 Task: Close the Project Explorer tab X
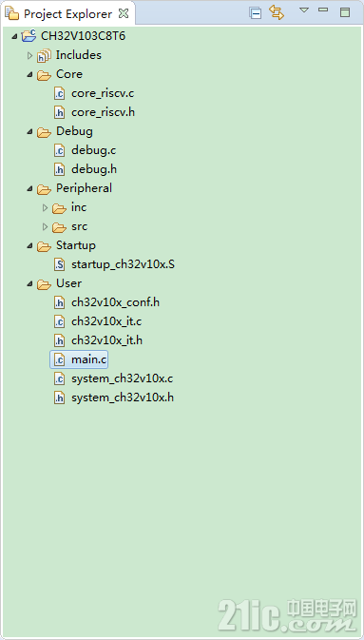point(124,13)
